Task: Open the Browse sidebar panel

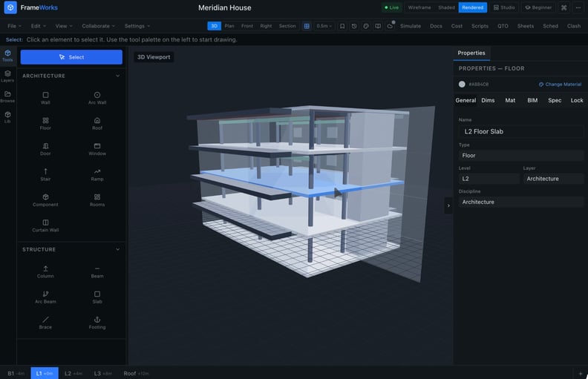Action: click(x=7, y=96)
